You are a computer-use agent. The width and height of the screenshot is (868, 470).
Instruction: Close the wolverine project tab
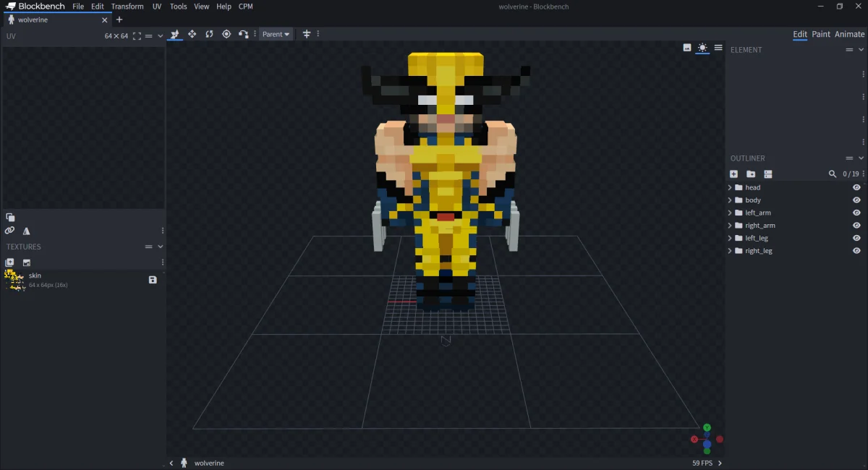coord(104,20)
